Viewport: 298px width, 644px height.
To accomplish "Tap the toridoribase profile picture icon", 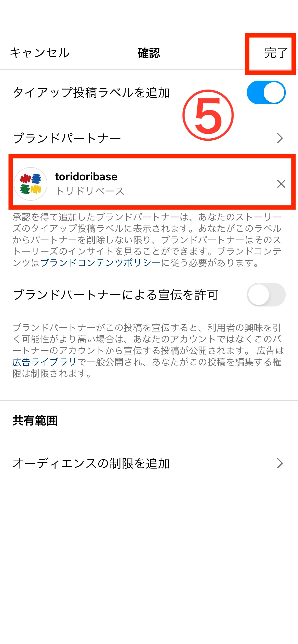I will point(31,184).
